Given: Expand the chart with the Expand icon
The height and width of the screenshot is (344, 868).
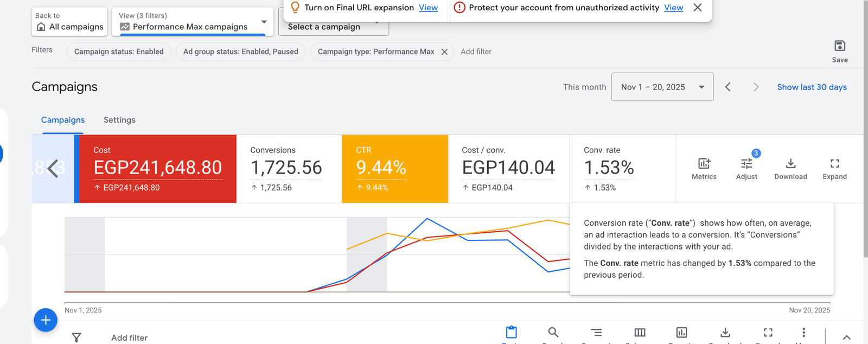Looking at the screenshot, I should 834,164.
